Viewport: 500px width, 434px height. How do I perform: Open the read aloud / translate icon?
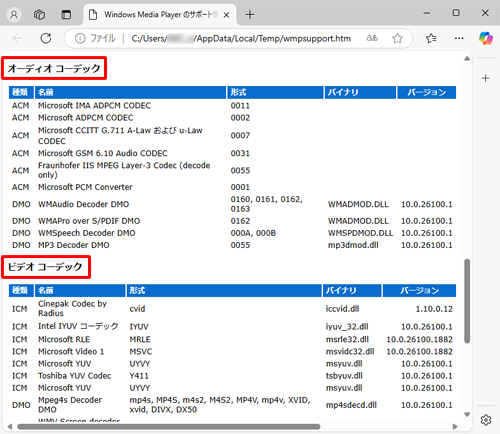click(372, 38)
